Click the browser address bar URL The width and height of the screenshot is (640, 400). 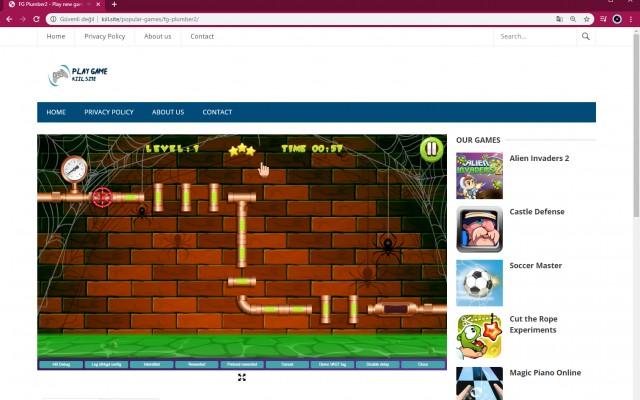pyautogui.click(x=150, y=19)
